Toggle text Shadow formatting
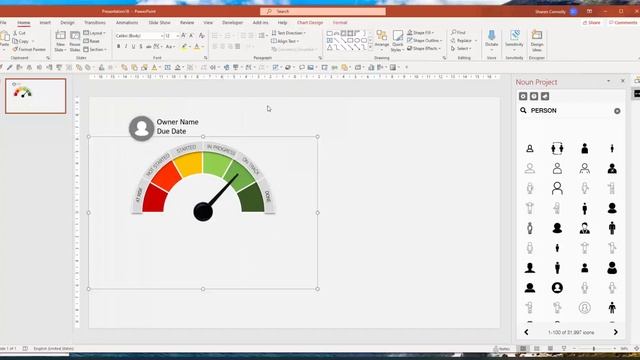Viewport: 640px width, 360px height. click(x=141, y=47)
